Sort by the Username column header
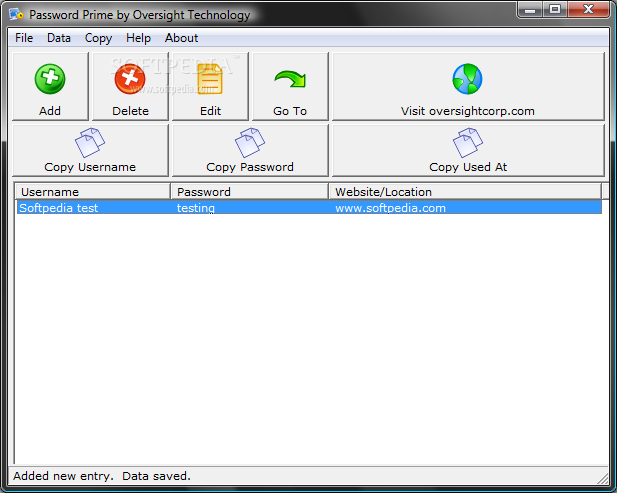617x493 pixels. (93, 192)
